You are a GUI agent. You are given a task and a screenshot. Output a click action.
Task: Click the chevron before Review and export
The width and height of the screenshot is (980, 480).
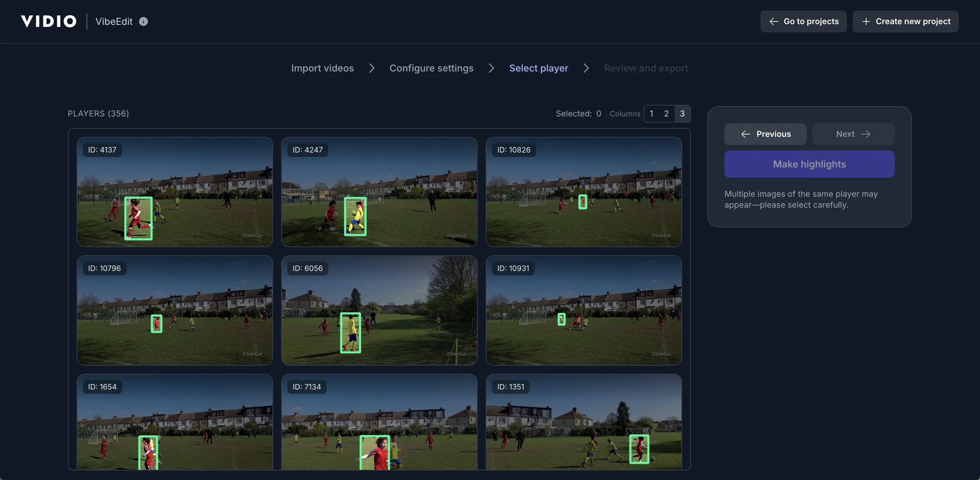pos(586,68)
